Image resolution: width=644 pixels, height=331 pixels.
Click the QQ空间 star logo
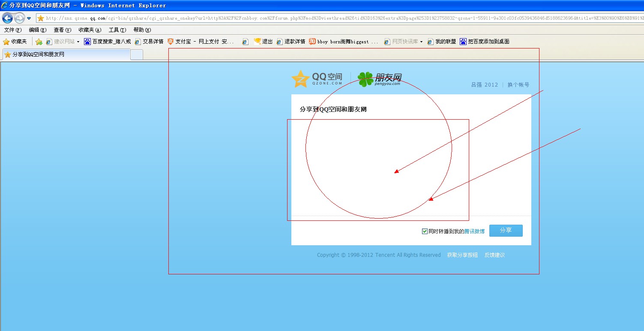(x=300, y=79)
